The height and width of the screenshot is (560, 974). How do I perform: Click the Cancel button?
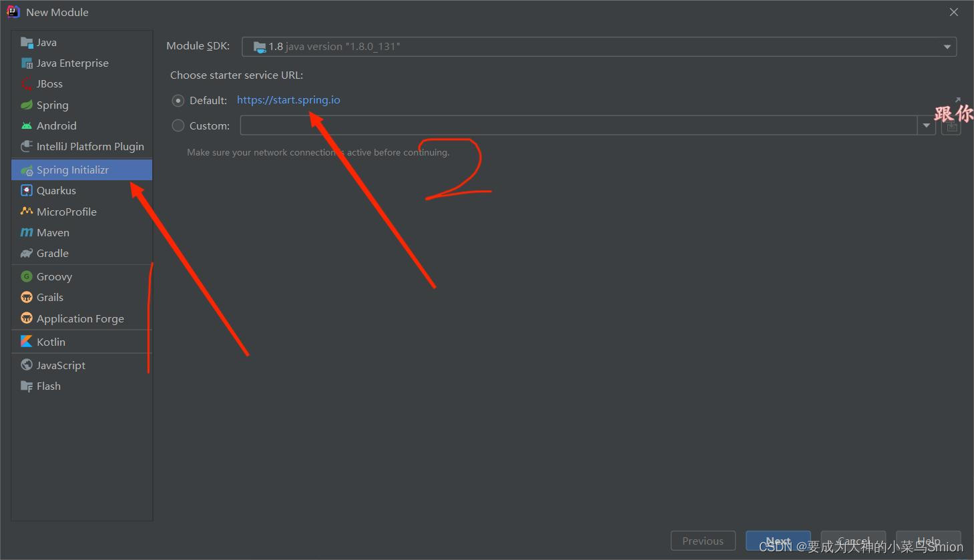[853, 541]
